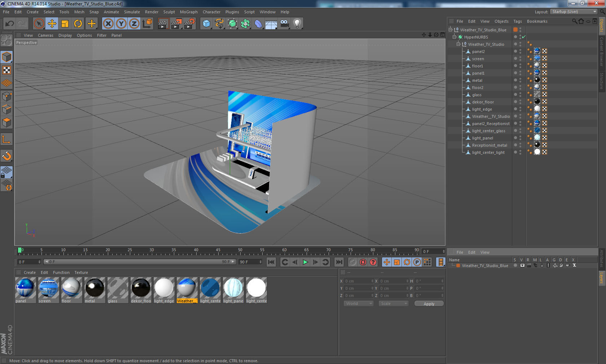Open the viewport Display menu

click(x=65, y=35)
